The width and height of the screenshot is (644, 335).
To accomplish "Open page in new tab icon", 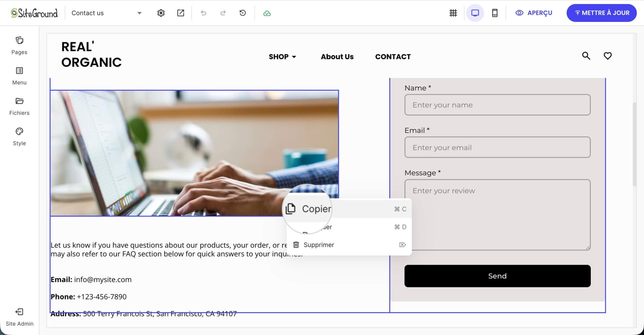I will point(180,13).
